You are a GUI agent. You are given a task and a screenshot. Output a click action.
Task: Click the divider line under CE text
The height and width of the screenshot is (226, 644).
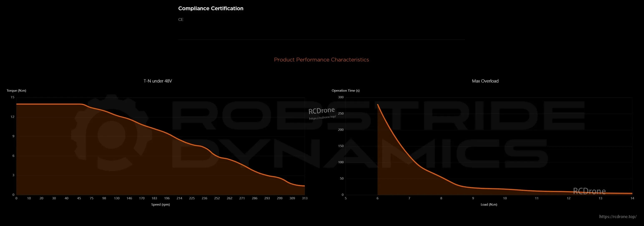coord(321,40)
